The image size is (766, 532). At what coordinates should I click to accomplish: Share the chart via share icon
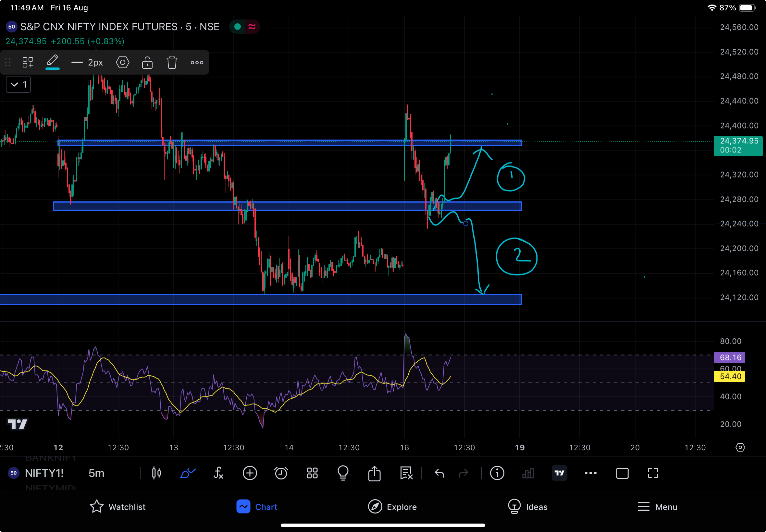coord(374,473)
